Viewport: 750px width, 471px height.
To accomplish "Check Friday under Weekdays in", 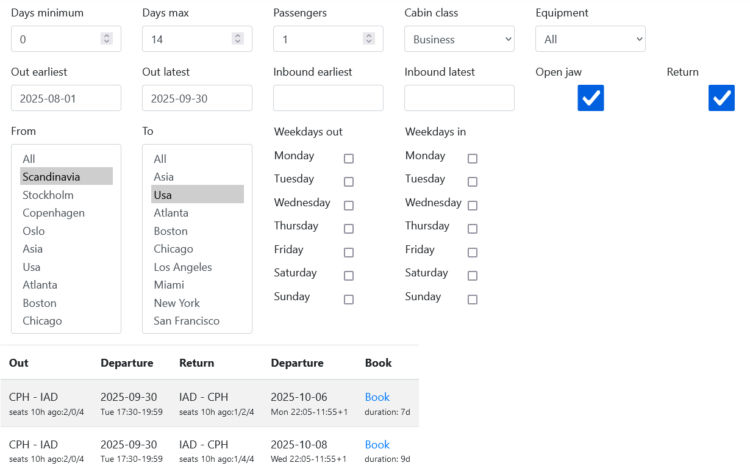I will (472, 252).
